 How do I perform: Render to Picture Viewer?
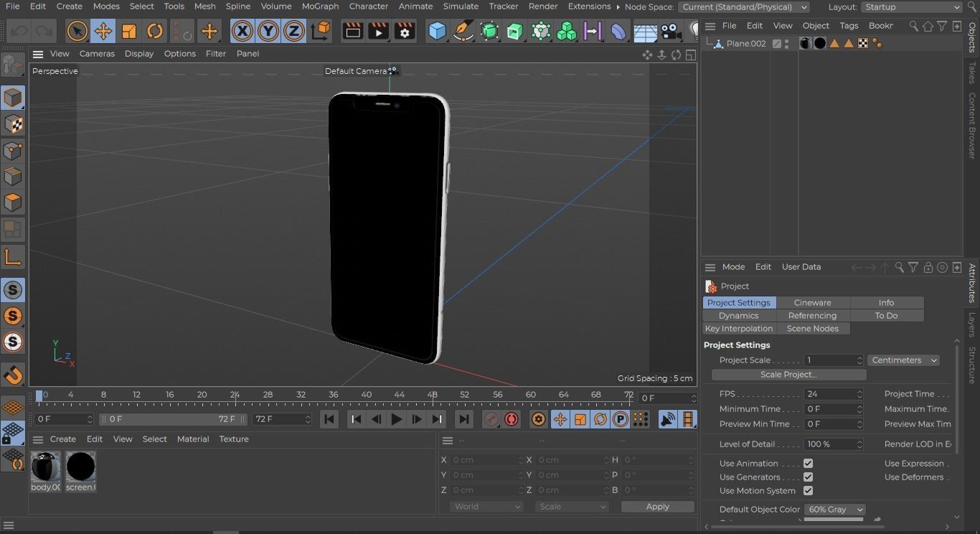378,32
